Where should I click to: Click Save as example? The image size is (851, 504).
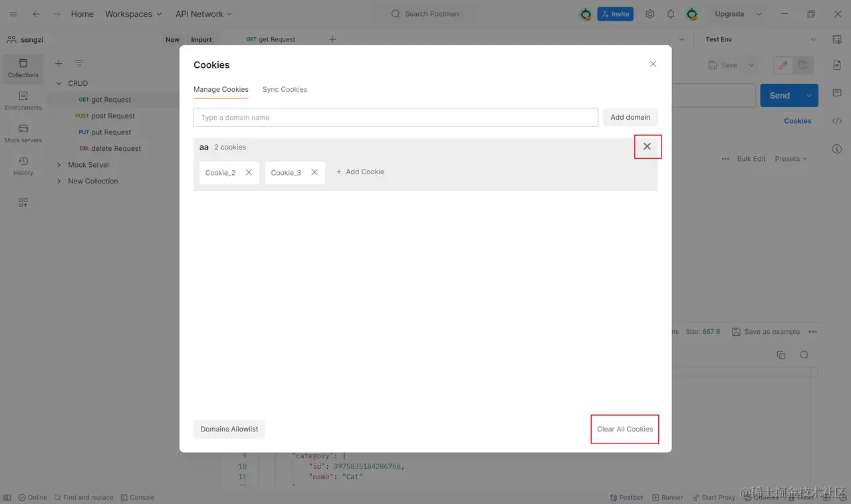pos(765,332)
